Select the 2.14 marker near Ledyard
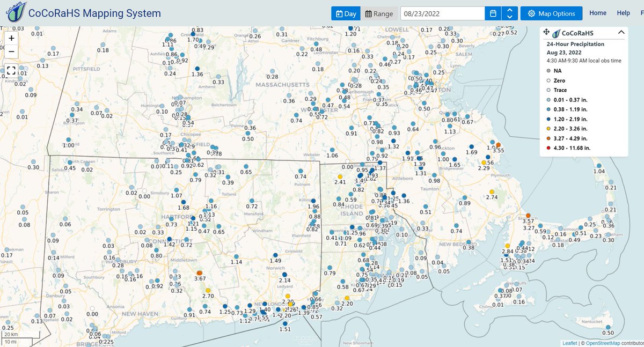 click(284, 274)
